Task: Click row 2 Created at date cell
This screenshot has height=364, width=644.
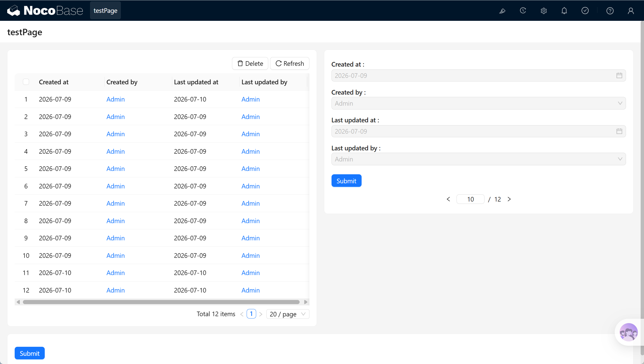Action: coord(55,117)
